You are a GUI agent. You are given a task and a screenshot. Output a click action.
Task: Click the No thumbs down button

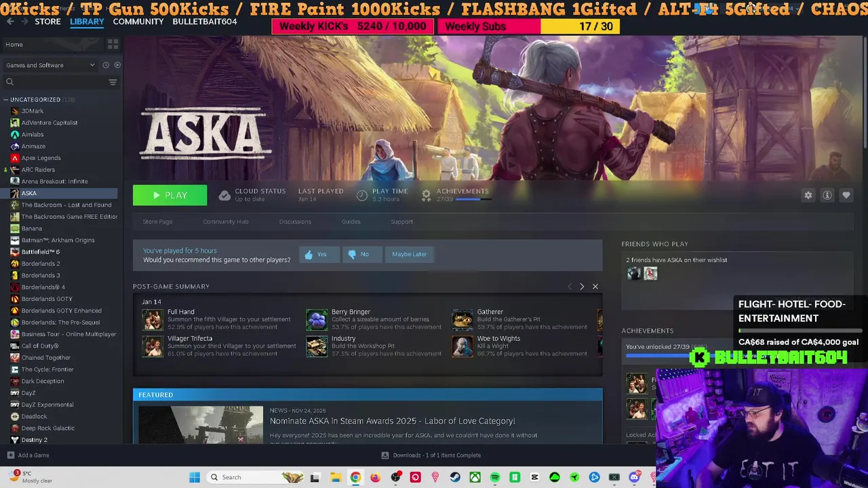point(361,254)
